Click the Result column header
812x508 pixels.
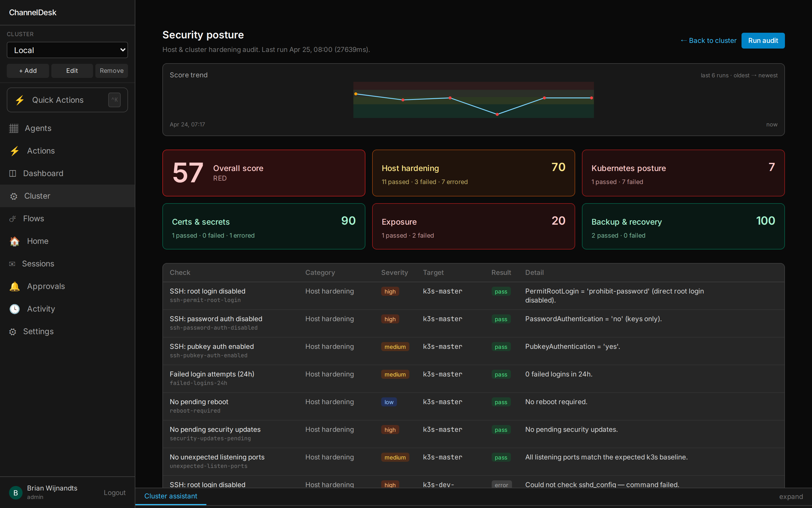[x=501, y=272]
